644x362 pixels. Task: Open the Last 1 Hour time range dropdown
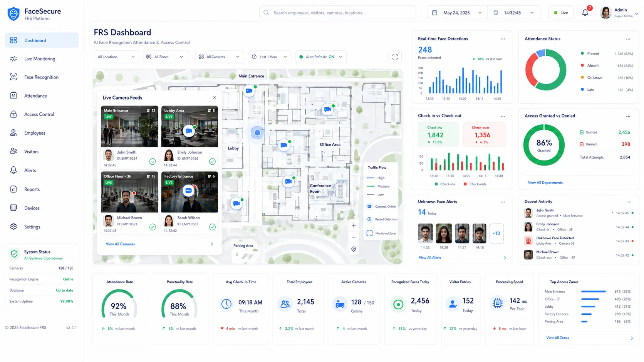(270, 57)
